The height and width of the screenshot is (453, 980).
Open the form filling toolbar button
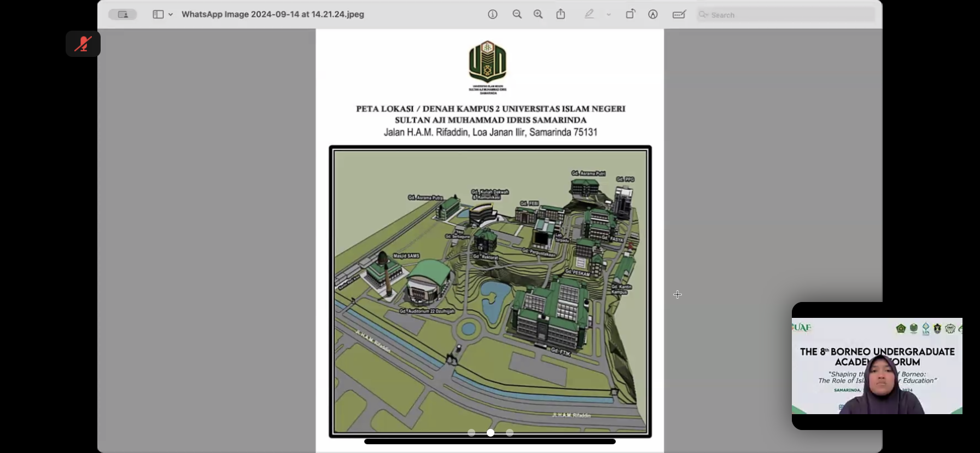point(679,15)
